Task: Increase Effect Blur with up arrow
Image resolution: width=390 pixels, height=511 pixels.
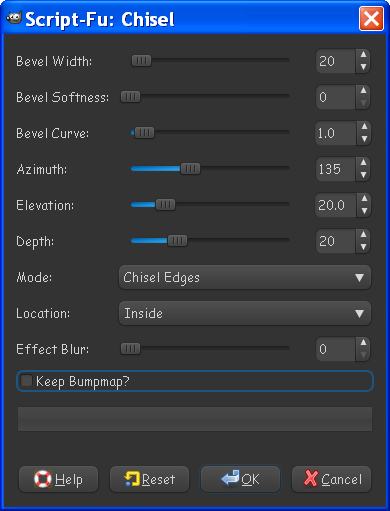Action: (363, 343)
